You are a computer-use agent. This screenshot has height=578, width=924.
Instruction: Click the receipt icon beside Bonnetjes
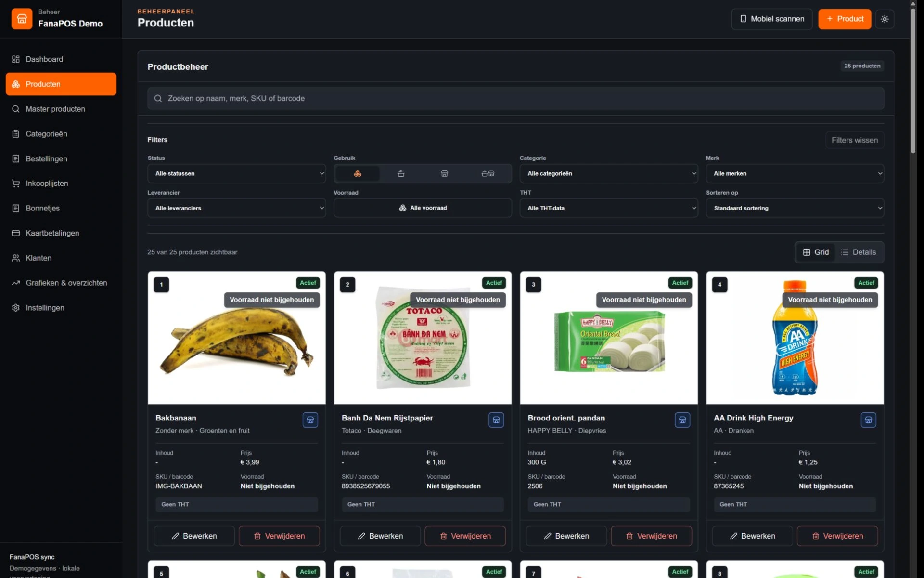[16, 208]
